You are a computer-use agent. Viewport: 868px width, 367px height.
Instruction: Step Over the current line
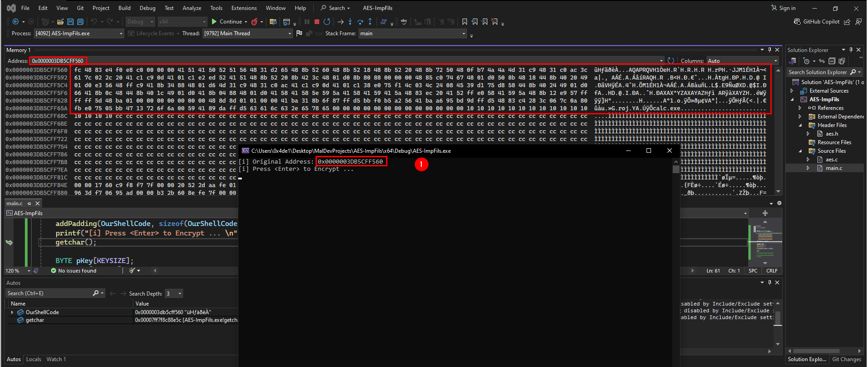tap(360, 22)
